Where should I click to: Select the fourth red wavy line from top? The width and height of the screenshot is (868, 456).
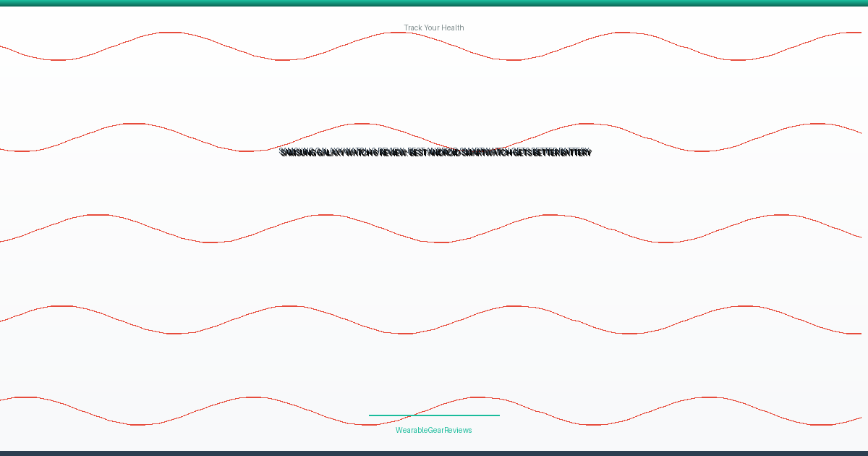coord(434,320)
